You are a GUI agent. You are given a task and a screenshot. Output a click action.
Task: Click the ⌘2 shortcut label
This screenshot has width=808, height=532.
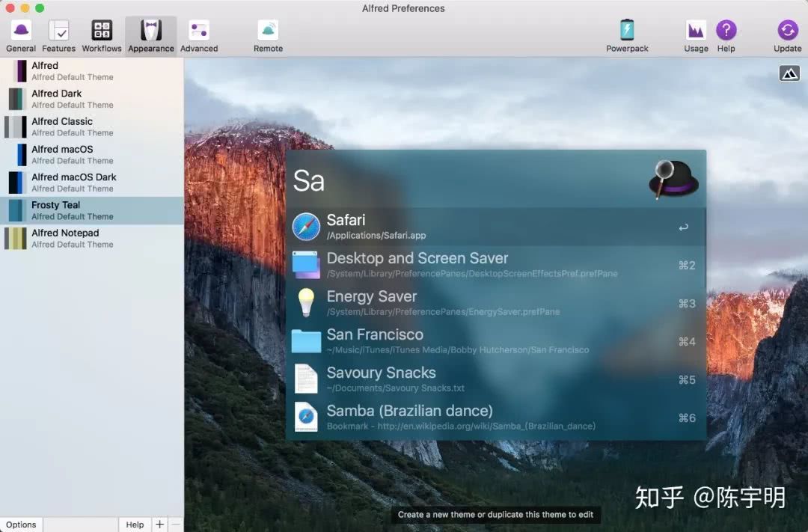pos(687,266)
